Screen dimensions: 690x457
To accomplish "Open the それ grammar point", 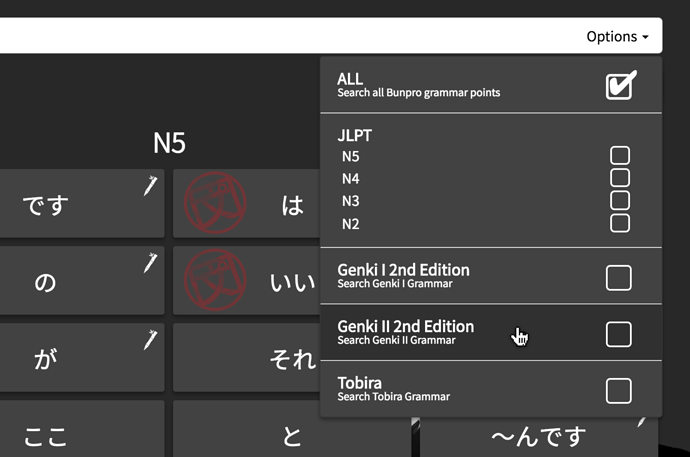I will [x=246, y=357].
